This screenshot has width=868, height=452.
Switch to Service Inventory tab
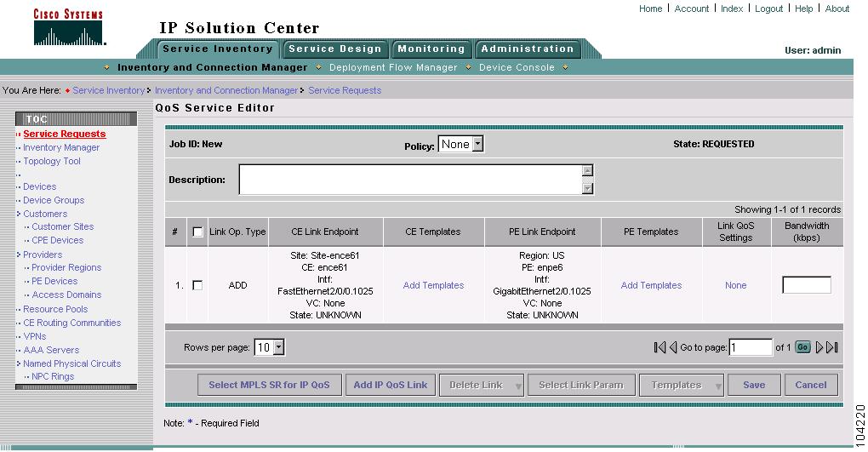pos(218,49)
